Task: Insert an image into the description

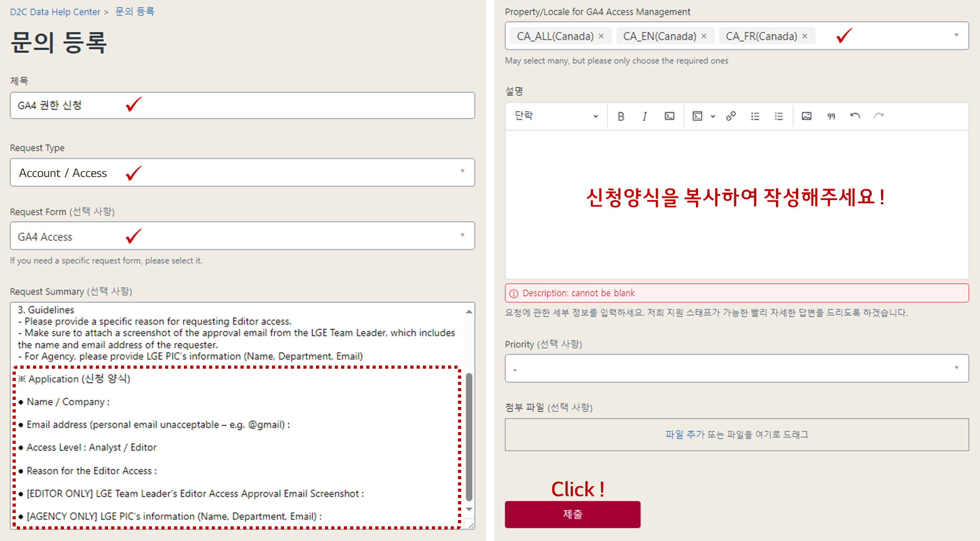Action: pyautogui.click(x=807, y=116)
